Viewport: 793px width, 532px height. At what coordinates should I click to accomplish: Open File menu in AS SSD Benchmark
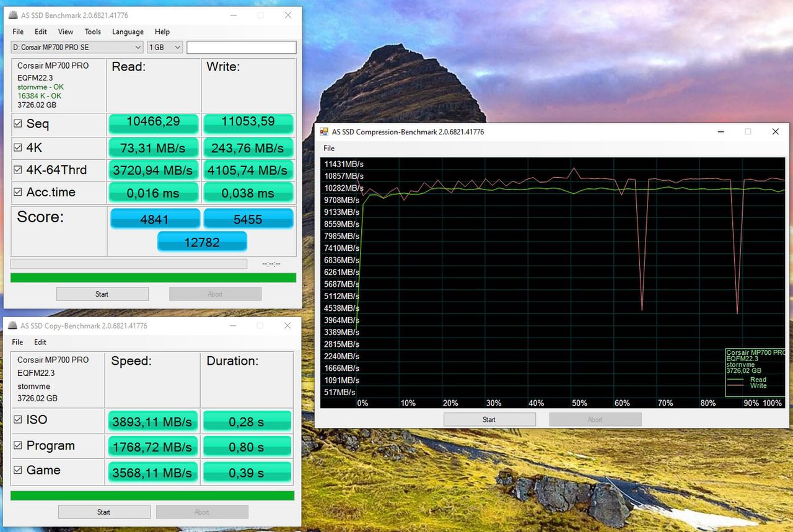point(18,32)
